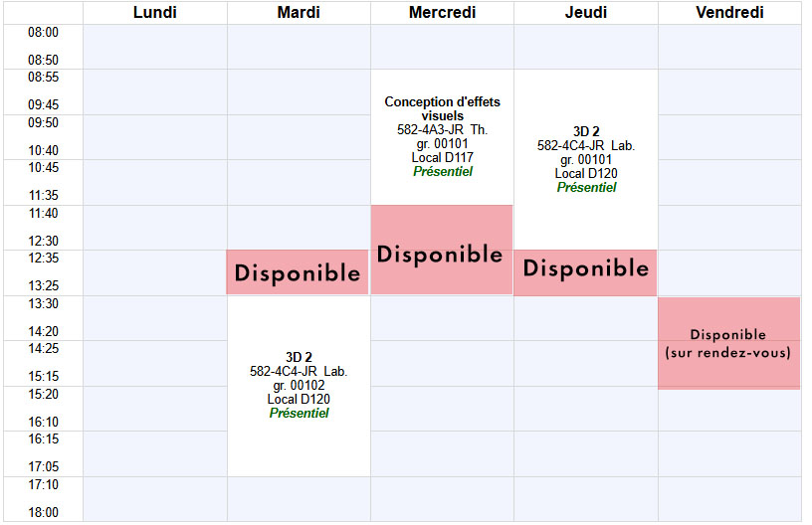Open the Conception d'effets visuels course block
The width and height of the screenshot is (812, 525).
coord(442,136)
